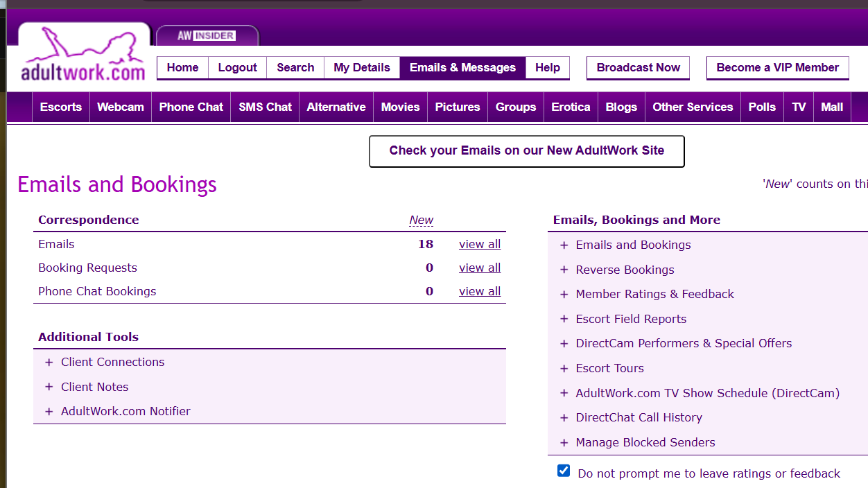Expand Reverse Bookings plus icon
This screenshot has width=868, height=488.
click(x=564, y=270)
